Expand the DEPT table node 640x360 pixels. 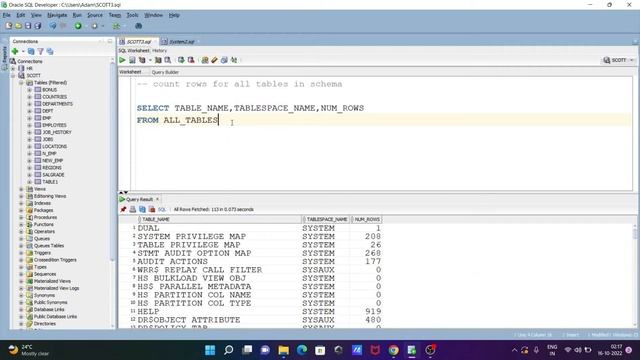point(29,111)
